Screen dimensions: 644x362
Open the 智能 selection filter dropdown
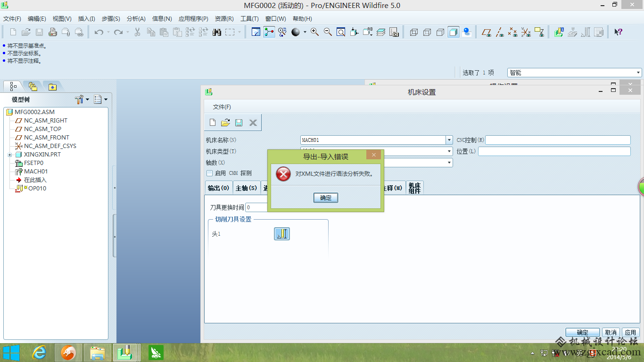(x=638, y=73)
